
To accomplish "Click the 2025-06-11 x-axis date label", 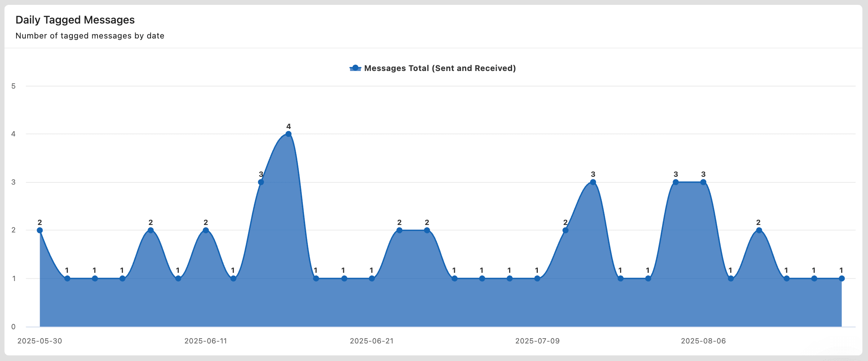I will (206, 341).
